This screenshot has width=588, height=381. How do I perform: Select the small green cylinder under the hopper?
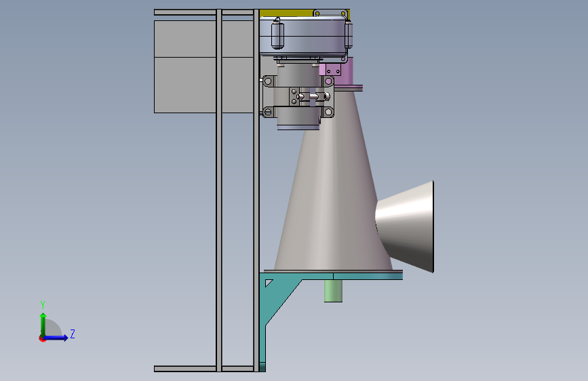pyautogui.click(x=334, y=291)
